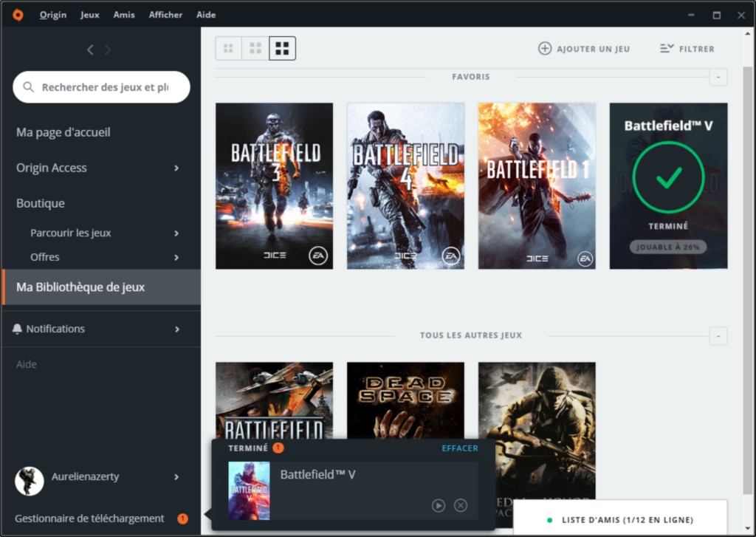This screenshot has width=756, height=537.
Task: Click the Aurelienazerty avatar
Action: coord(30,481)
